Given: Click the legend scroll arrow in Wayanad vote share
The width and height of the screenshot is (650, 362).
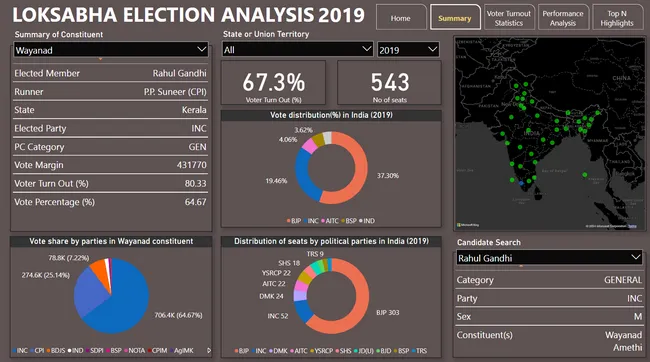Looking at the screenshot, I should [209, 350].
